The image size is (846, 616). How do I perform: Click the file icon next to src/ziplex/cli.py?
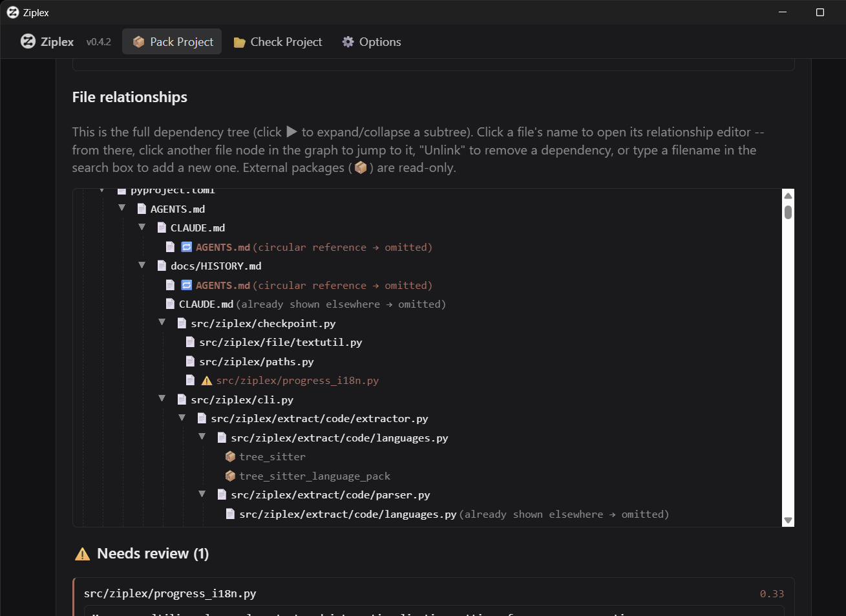[x=182, y=399]
